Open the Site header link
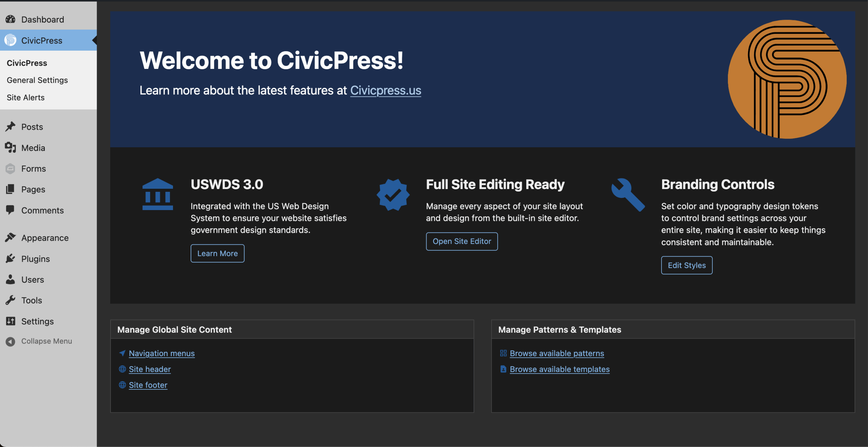The height and width of the screenshot is (447, 868). [x=150, y=369]
